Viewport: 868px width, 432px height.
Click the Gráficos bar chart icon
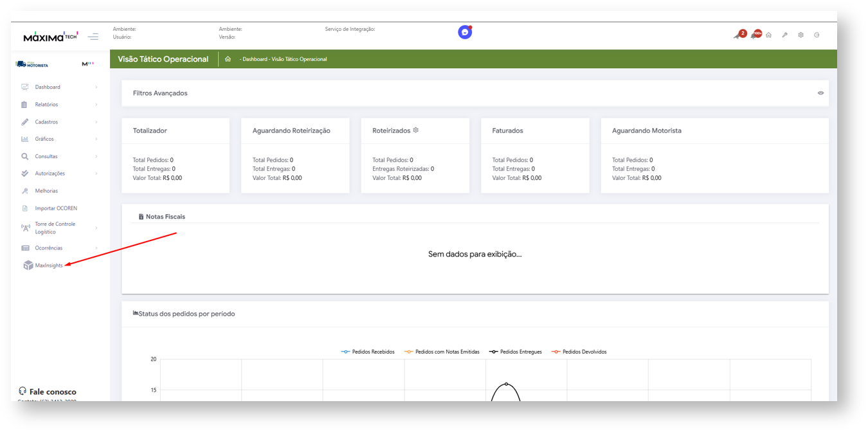coord(25,139)
